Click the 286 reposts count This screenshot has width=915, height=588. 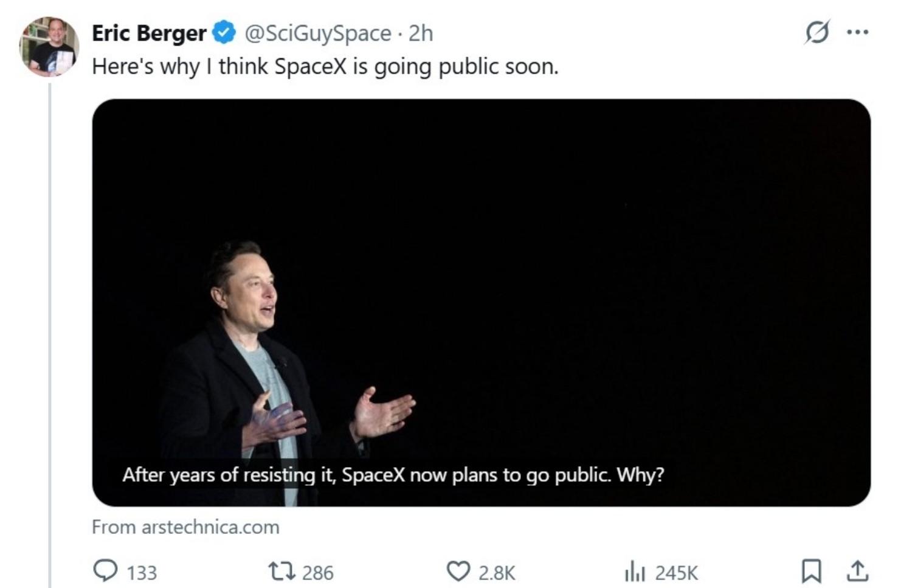click(318, 573)
